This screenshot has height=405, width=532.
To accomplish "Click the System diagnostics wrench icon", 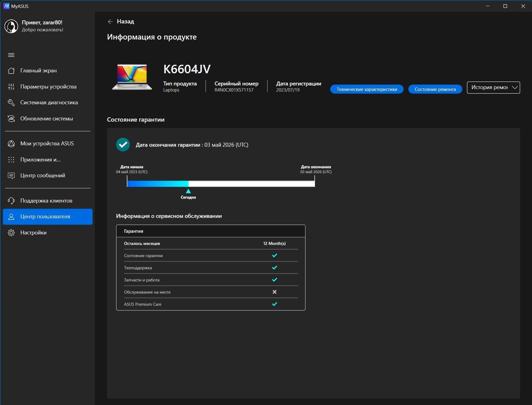I will (11, 102).
